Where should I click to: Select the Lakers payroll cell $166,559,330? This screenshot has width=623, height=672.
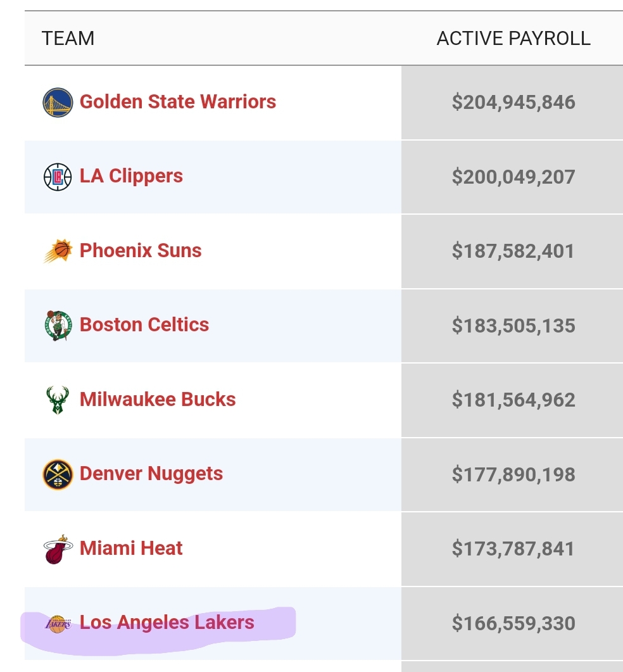tap(513, 624)
